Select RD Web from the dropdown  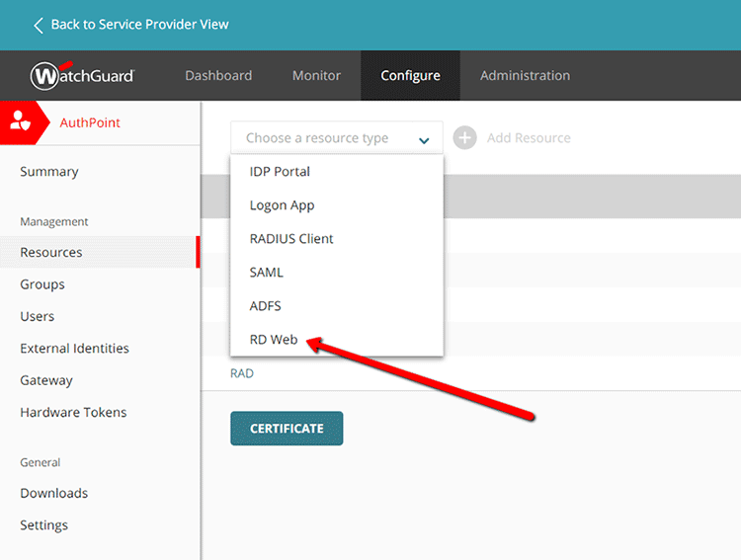point(274,340)
